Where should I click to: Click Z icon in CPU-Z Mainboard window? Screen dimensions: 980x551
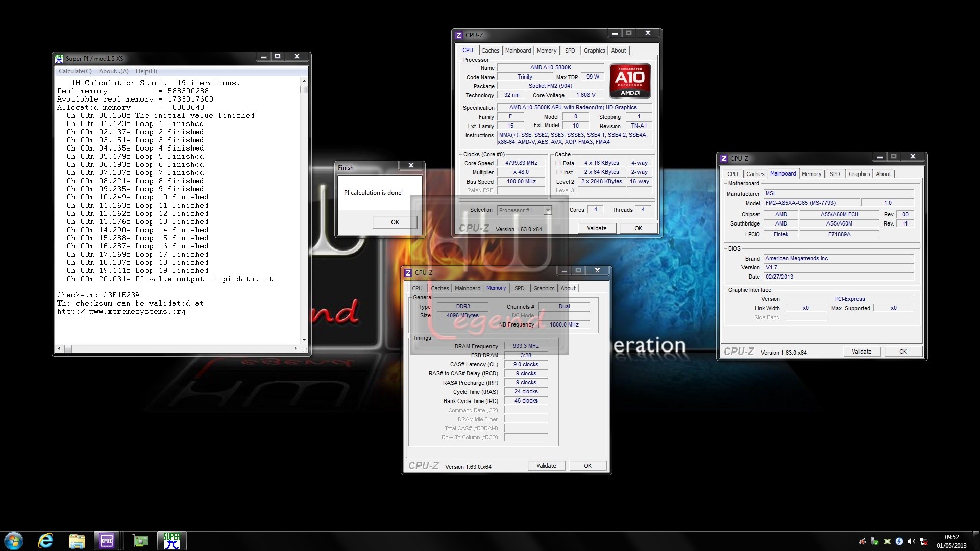[x=724, y=159]
